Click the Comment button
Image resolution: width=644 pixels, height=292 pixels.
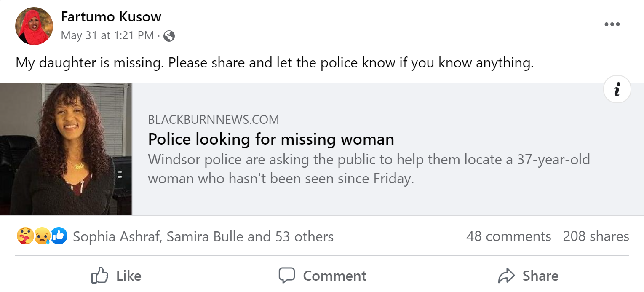coord(322,276)
